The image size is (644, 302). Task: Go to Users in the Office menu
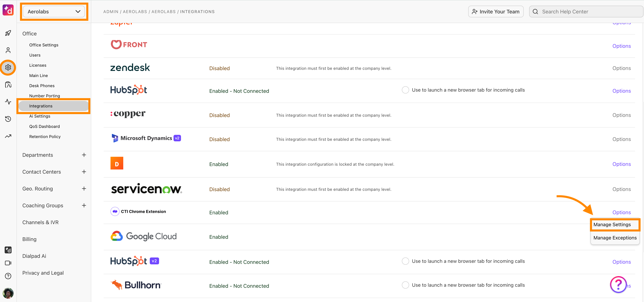35,55
